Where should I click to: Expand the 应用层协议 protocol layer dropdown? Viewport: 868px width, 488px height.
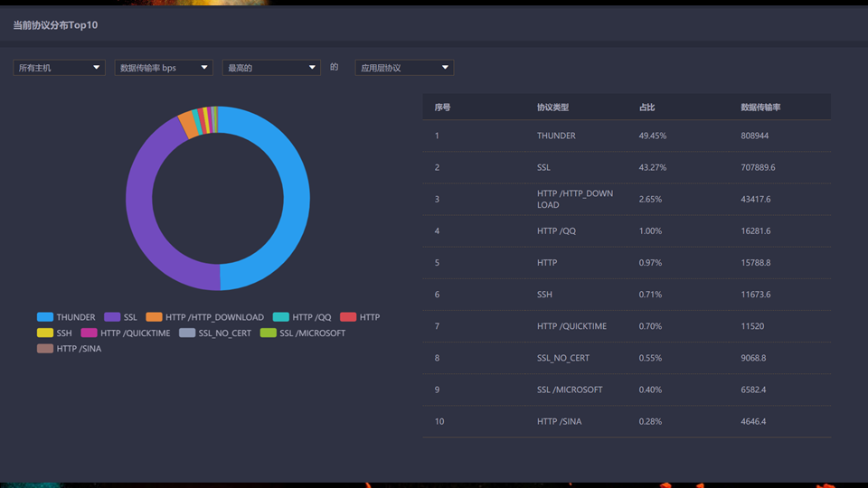point(403,68)
